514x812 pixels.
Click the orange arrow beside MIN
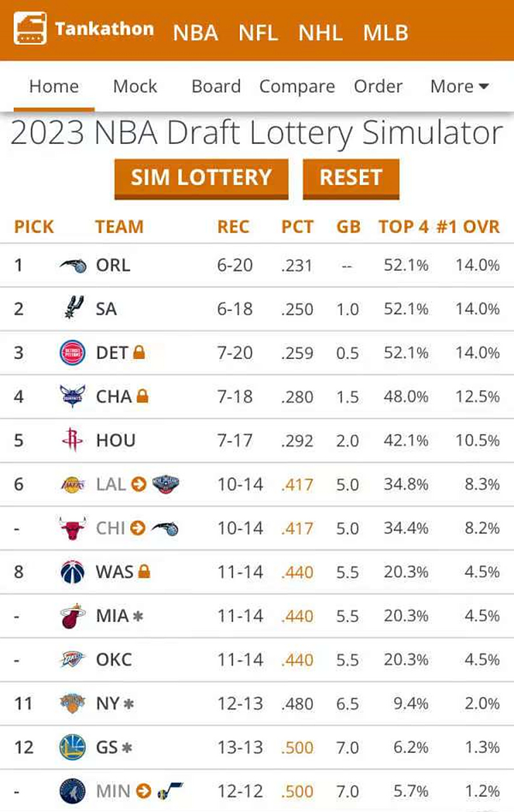144,791
